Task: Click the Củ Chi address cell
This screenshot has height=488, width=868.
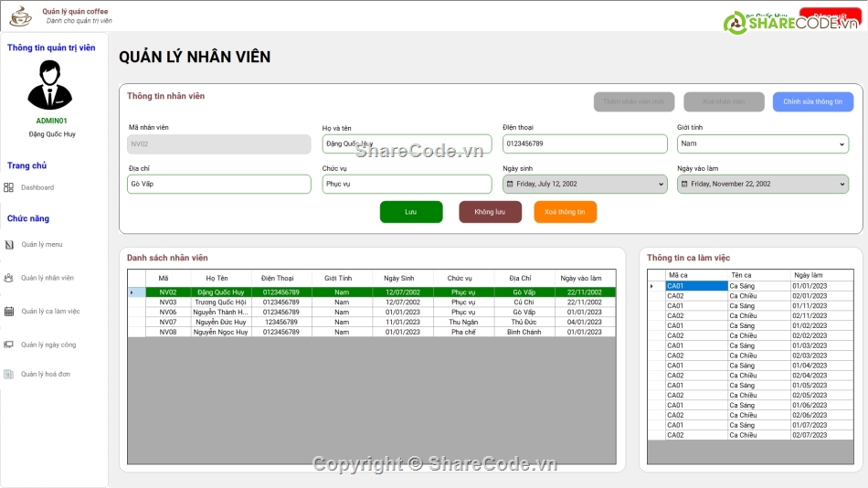Action: (524, 302)
